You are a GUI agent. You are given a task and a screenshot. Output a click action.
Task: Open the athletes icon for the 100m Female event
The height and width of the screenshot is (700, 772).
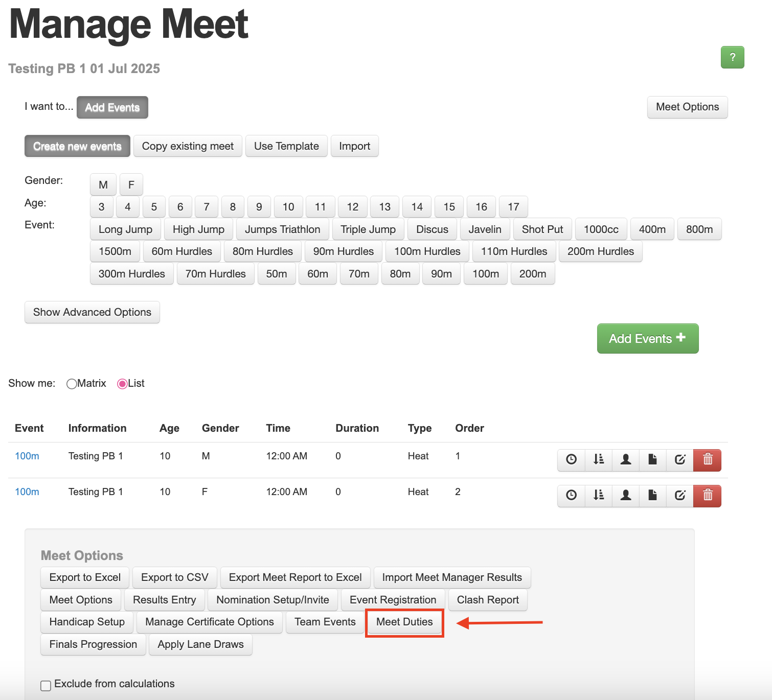coord(626,496)
